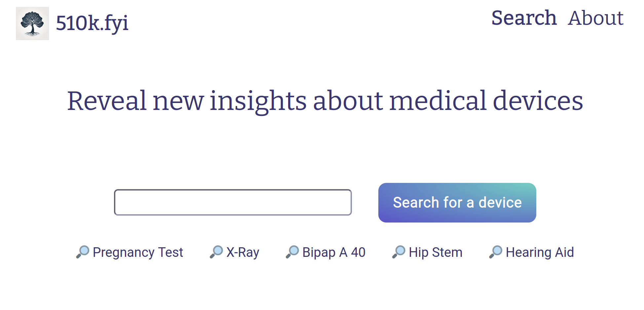Click the word 'medical' in the heading
Screen dimensions: 644x310
click(438, 101)
